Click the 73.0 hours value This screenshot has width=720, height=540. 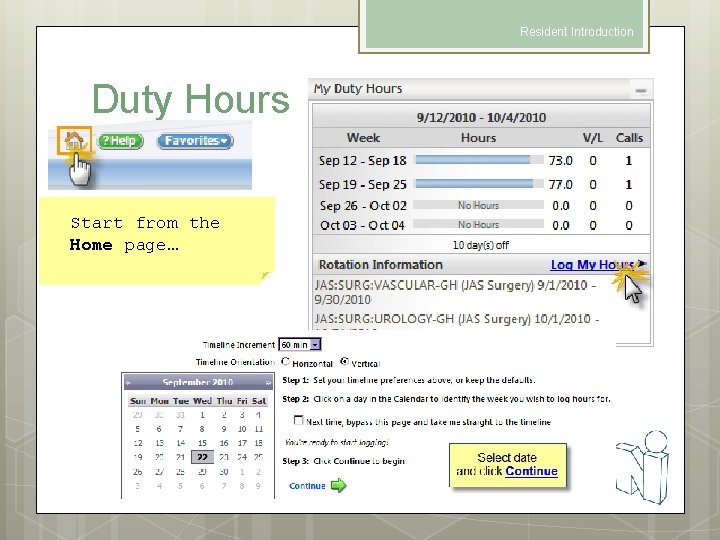pyautogui.click(x=560, y=161)
